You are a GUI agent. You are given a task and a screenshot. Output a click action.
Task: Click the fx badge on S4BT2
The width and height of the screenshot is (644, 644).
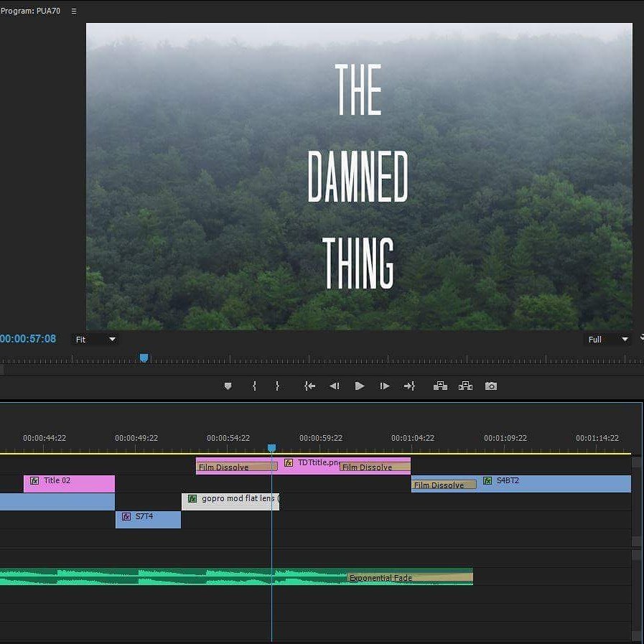(487, 480)
